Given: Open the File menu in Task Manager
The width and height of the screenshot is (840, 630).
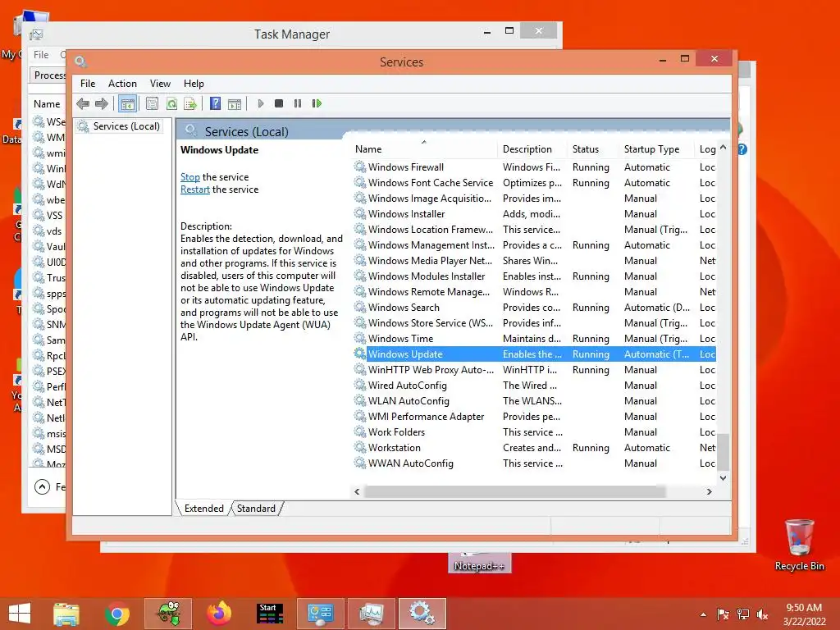Looking at the screenshot, I should (41, 55).
